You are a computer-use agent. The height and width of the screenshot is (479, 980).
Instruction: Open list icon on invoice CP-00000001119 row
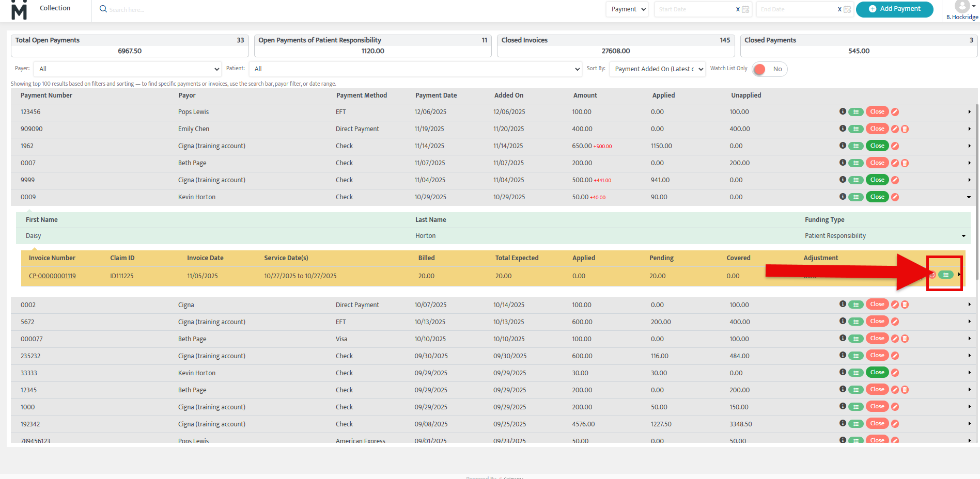click(x=945, y=275)
